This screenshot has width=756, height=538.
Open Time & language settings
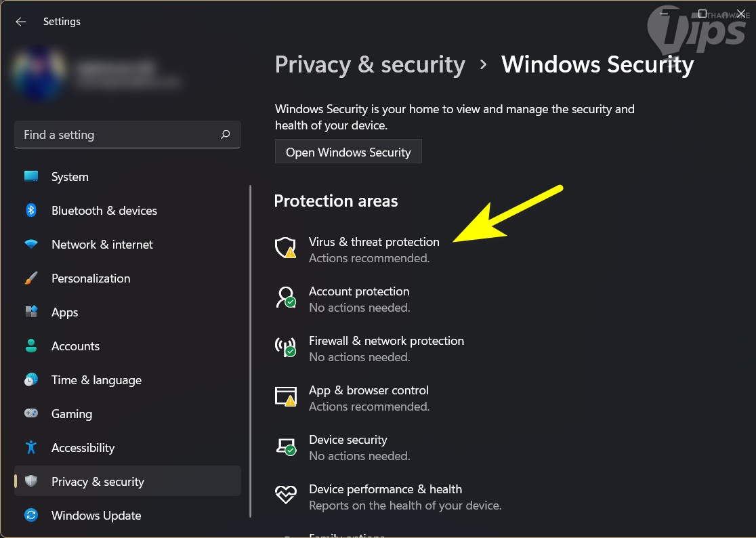pyautogui.click(x=96, y=380)
